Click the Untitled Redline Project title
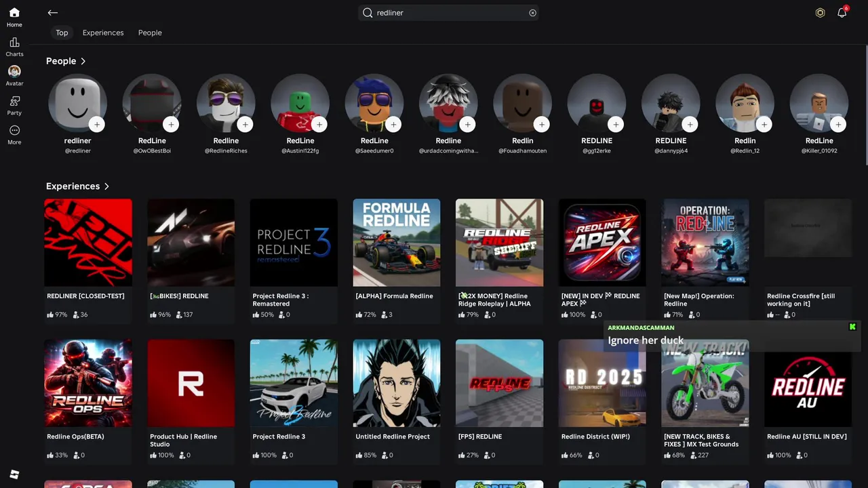Screen dimensions: 868x488 393,436
